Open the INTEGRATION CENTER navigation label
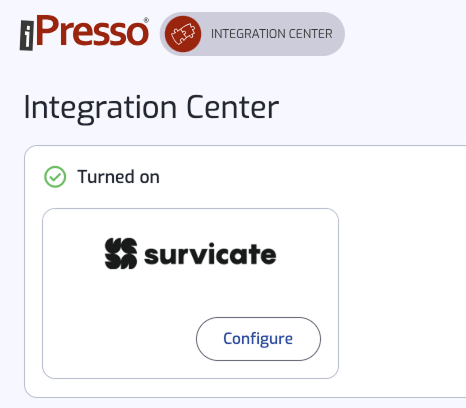 coord(272,34)
